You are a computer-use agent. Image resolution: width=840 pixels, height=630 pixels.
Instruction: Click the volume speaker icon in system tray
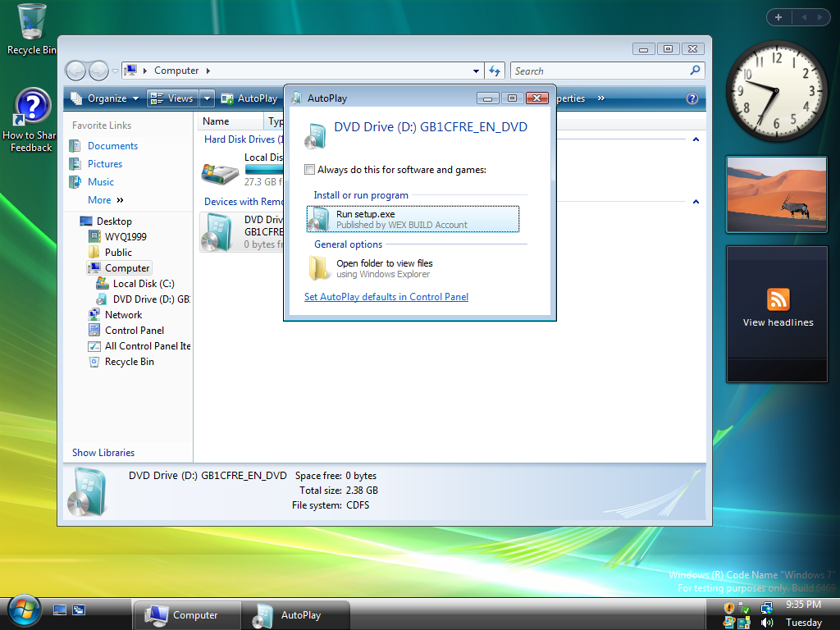pyautogui.click(x=767, y=623)
